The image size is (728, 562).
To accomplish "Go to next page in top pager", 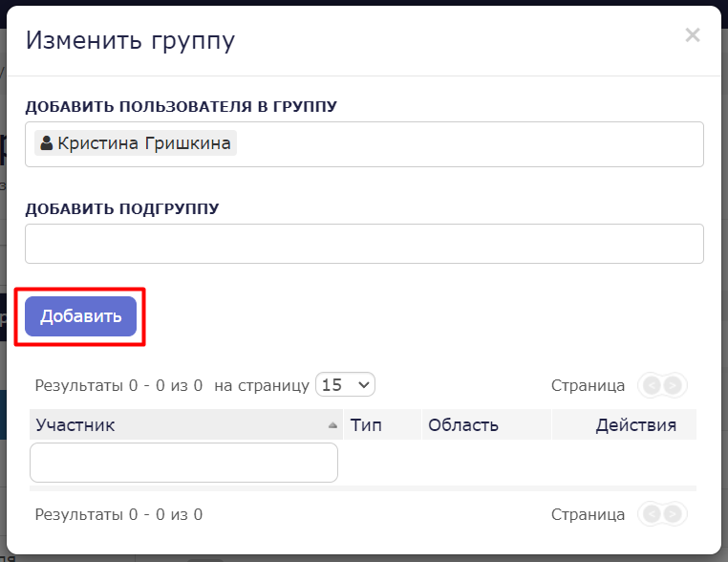I will pos(673,385).
